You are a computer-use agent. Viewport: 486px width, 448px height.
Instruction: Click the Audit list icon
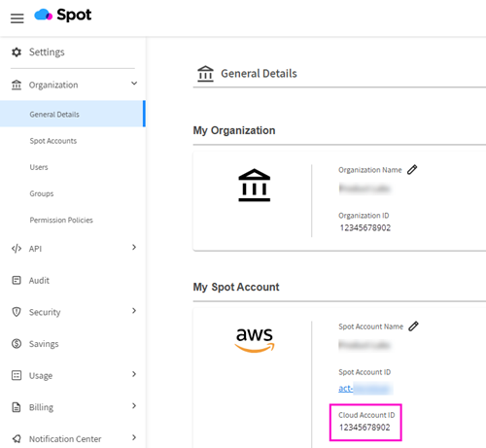pos(17,280)
